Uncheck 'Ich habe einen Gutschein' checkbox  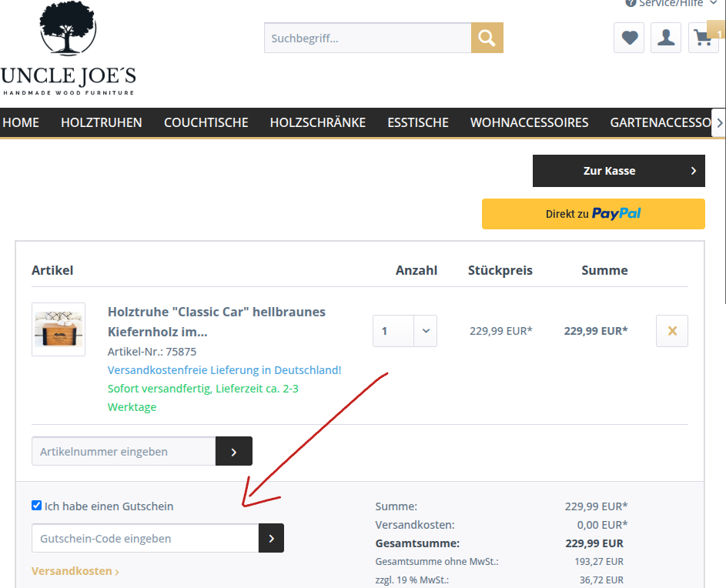[37, 505]
